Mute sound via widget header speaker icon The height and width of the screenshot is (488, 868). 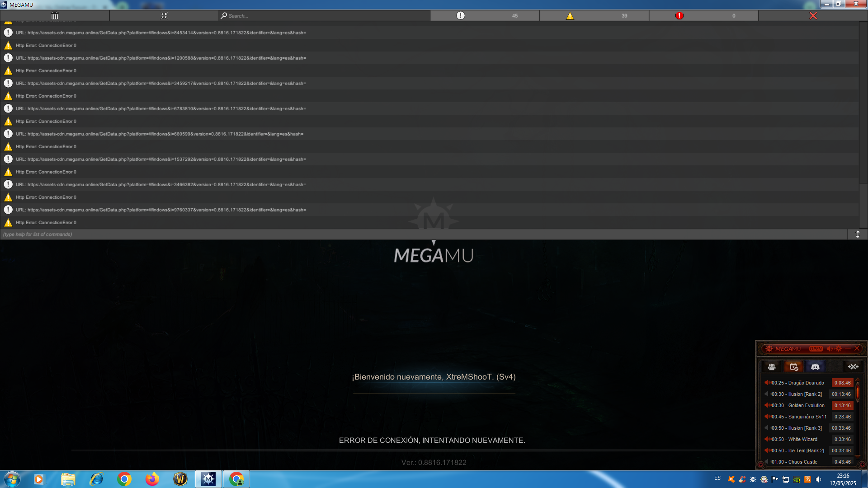tap(830, 349)
